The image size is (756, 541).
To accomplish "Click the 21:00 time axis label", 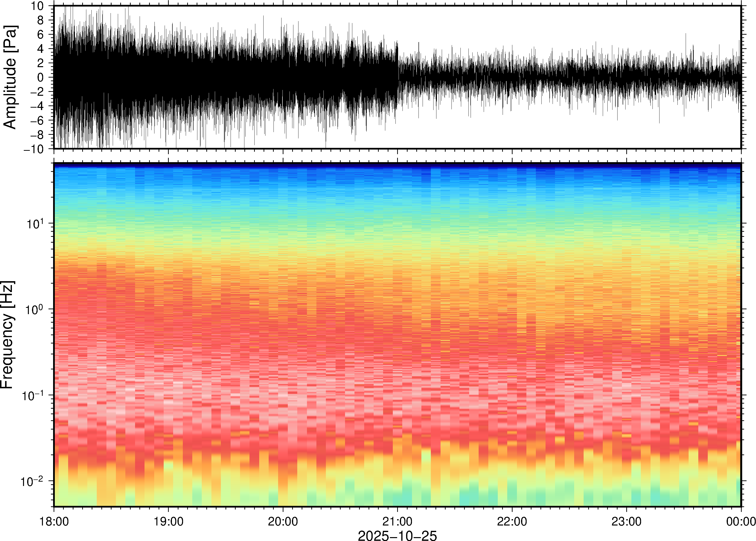I will (397, 521).
